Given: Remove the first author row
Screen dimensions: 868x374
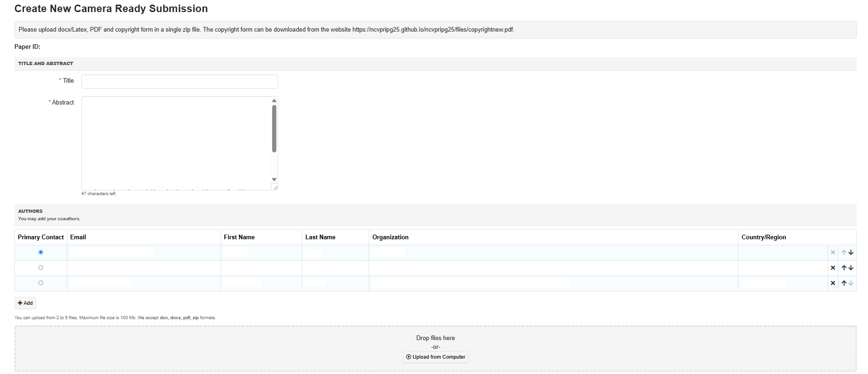Looking at the screenshot, I should coord(833,253).
